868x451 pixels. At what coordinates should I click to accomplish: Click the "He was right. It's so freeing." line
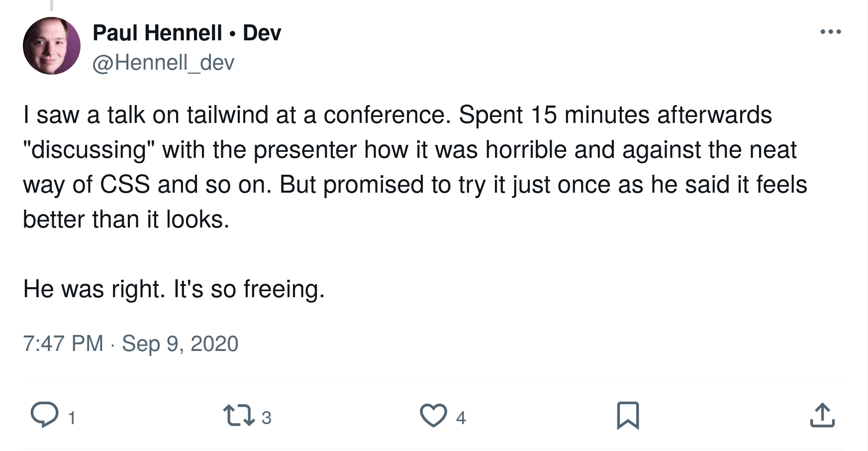(x=174, y=289)
